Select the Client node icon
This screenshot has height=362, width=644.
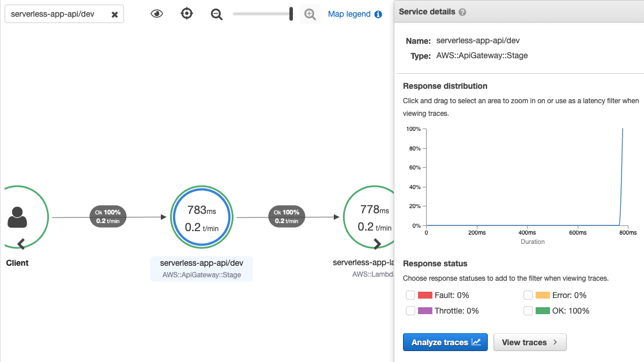17,217
